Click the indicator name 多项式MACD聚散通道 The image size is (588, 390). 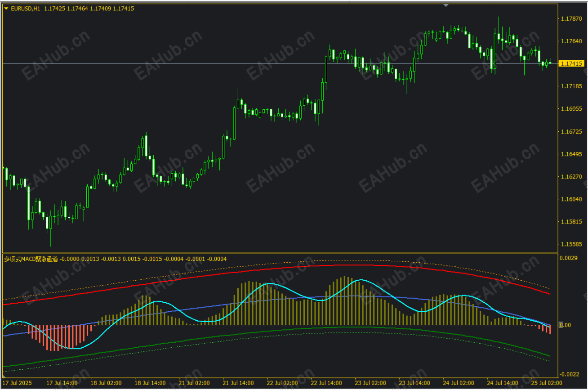(x=31, y=259)
